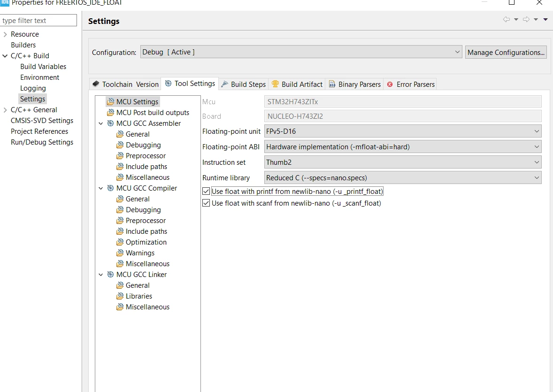Click the Toolchain Version tab icon
Screen dimensions: 553x392
coord(96,84)
